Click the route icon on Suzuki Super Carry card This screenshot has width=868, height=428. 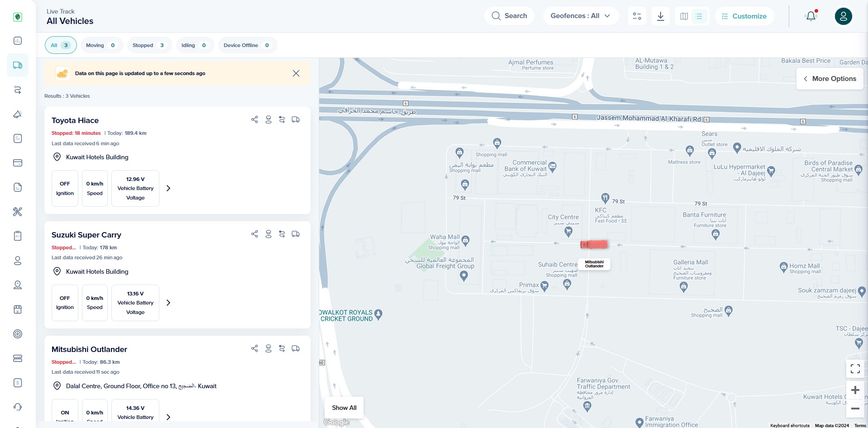[282, 234]
